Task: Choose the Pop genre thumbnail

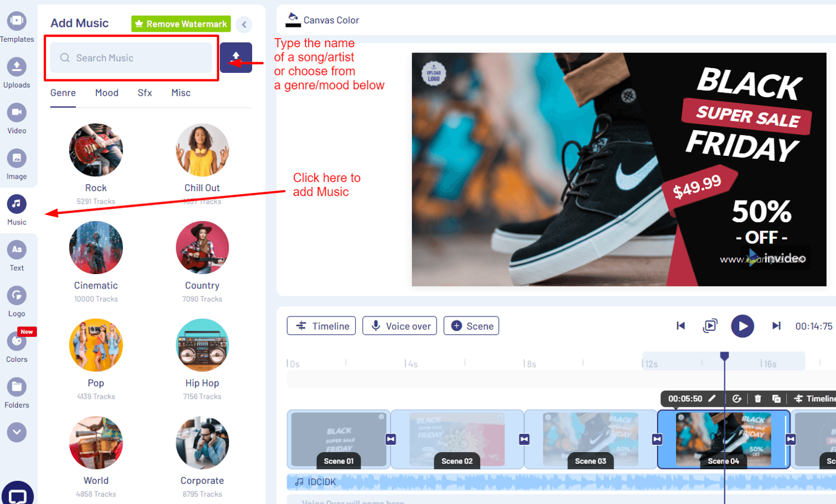Action: coord(96,345)
